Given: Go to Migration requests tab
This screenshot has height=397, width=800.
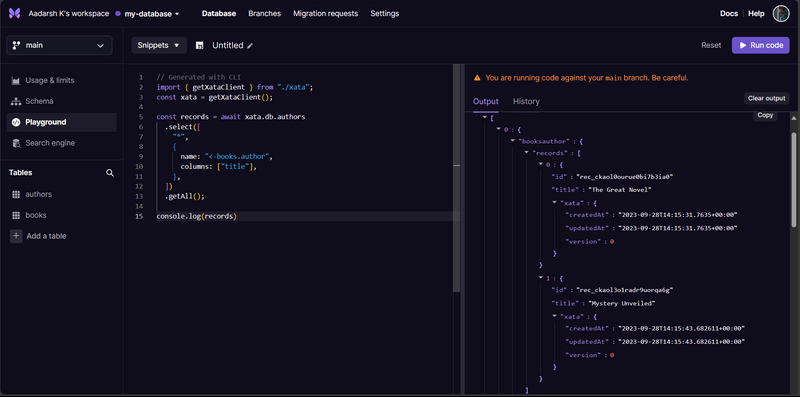Looking at the screenshot, I should (326, 14).
